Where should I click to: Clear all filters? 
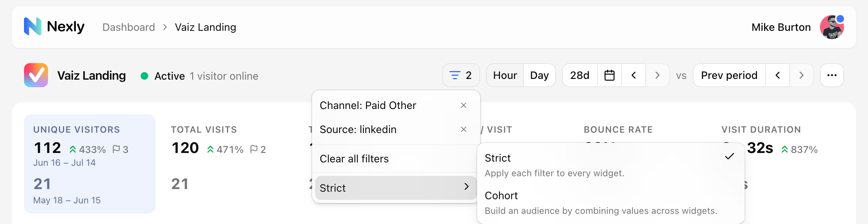pyautogui.click(x=396, y=159)
